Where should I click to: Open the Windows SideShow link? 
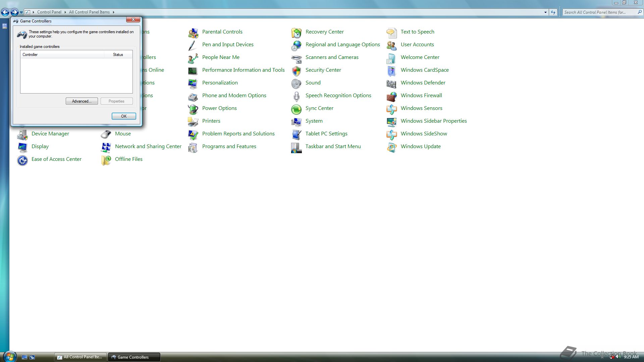click(x=424, y=133)
